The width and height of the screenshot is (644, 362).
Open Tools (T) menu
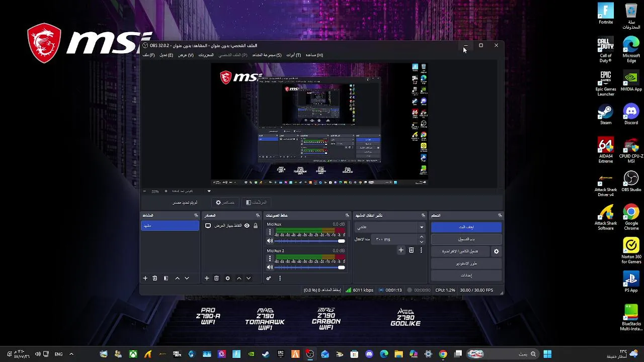click(293, 55)
